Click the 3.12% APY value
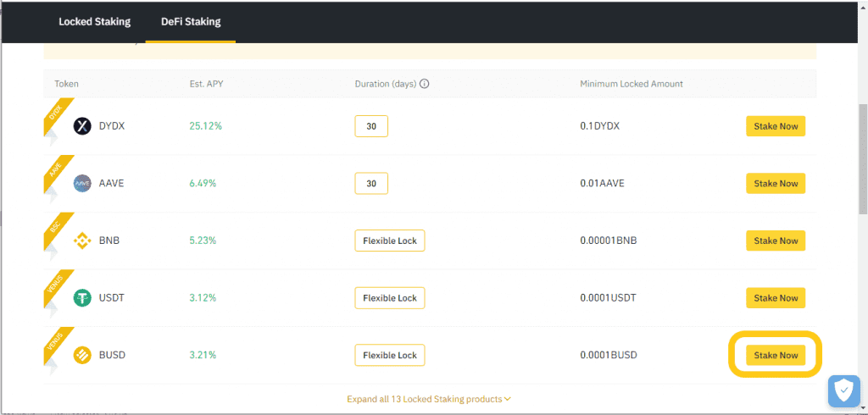Image resolution: width=868 pixels, height=415 pixels. click(x=203, y=297)
